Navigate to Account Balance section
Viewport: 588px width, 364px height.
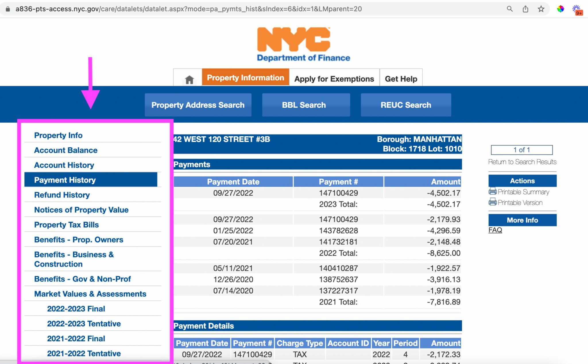pyautogui.click(x=65, y=150)
